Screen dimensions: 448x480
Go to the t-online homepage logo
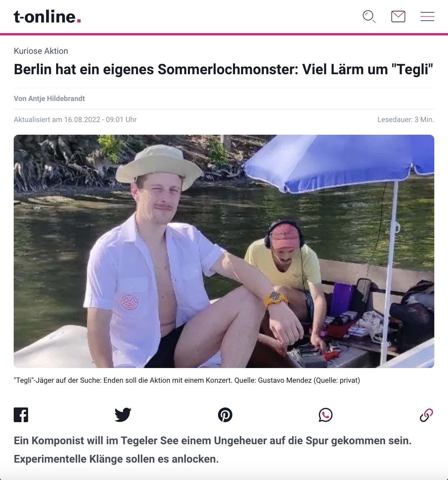point(47,17)
